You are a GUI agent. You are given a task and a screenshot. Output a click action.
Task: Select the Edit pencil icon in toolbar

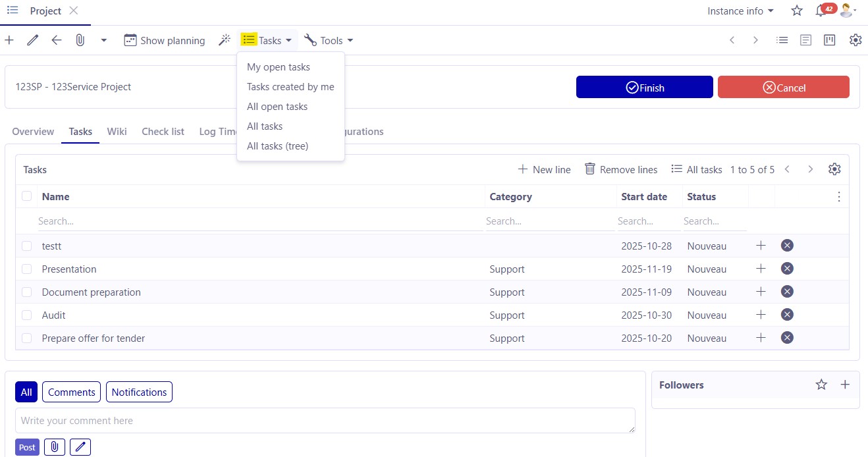coord(32,40)
